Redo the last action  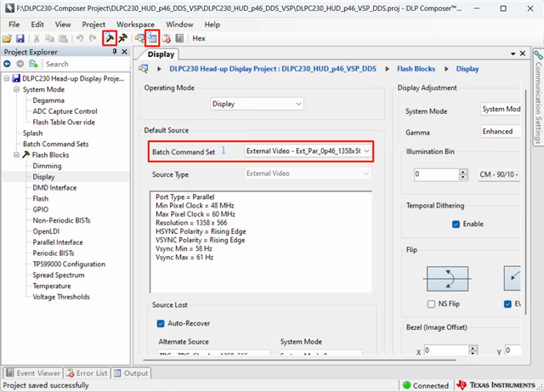click(93, 38)
